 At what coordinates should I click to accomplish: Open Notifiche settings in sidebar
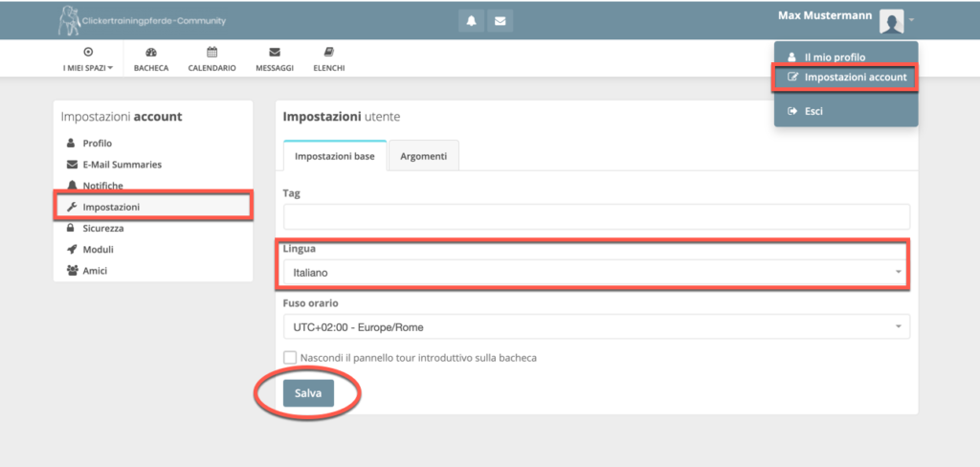tap(153, 186)
